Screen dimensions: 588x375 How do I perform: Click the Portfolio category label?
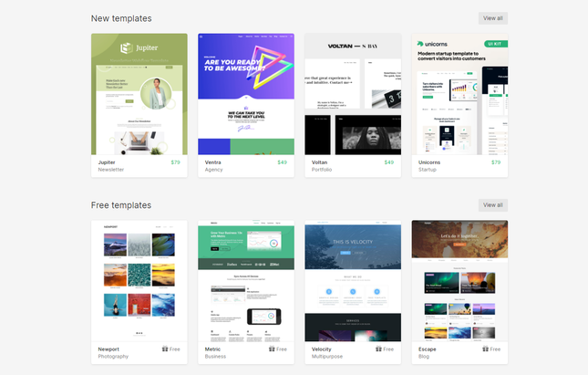click(322, 170)
